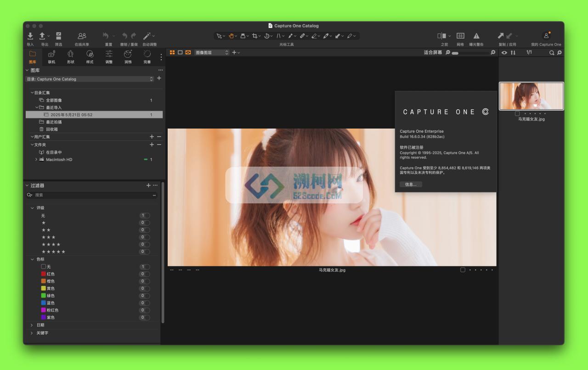Click 适合屏幕 fit-to-screen label

tap(433, 52)
